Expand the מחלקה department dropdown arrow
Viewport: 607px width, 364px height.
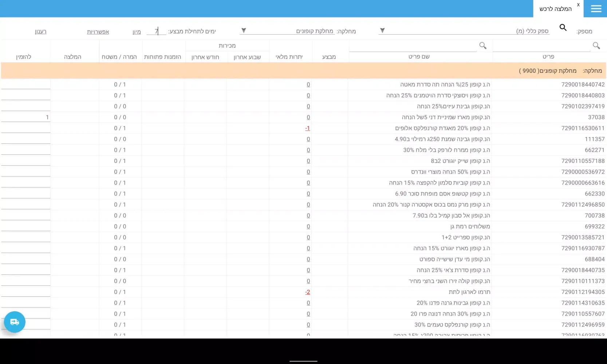point(244,31)
